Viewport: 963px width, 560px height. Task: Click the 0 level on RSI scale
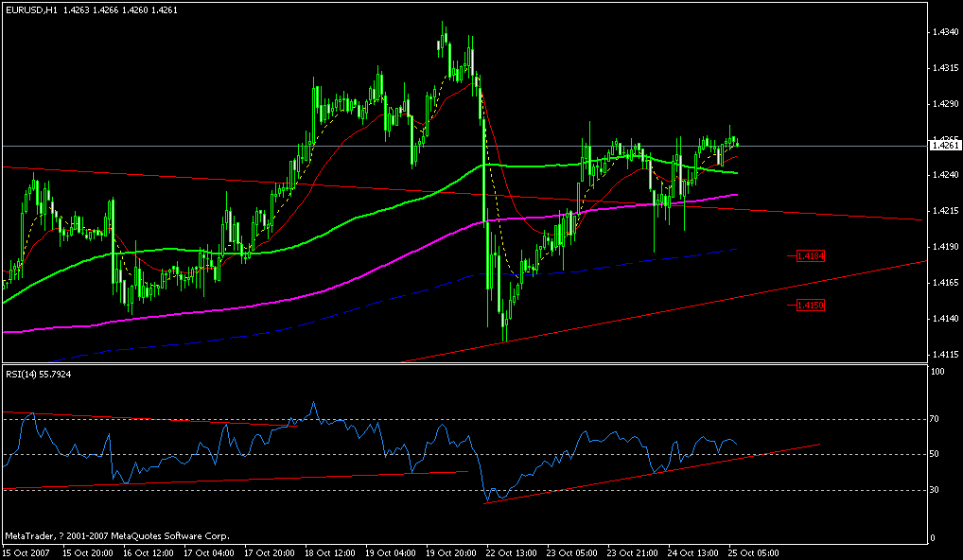[x=934, y=538]
